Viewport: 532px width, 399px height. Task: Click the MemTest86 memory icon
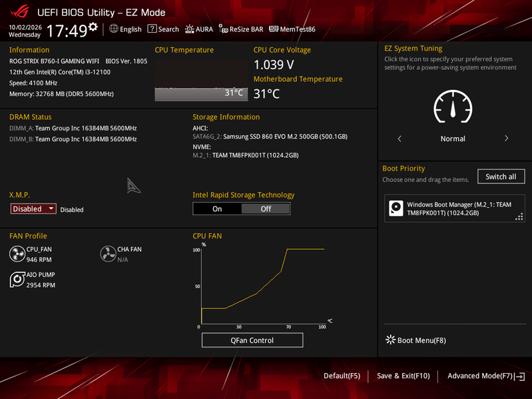tap(274, 29)
